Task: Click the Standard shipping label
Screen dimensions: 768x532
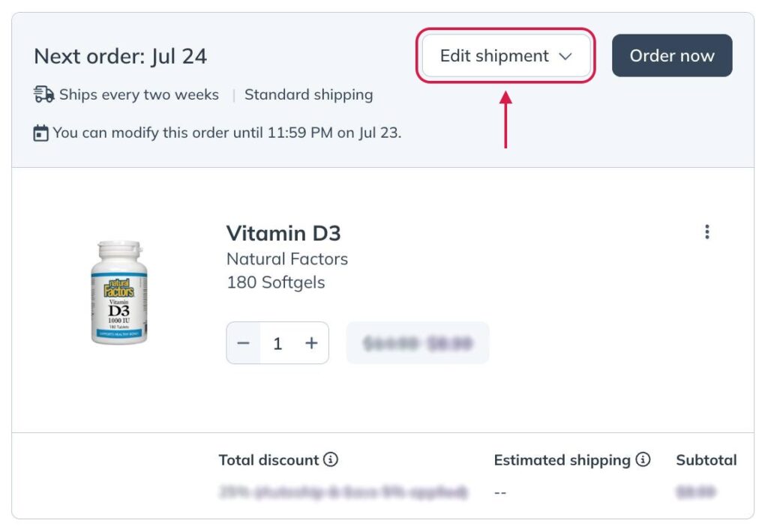Action: pos(309,94)
